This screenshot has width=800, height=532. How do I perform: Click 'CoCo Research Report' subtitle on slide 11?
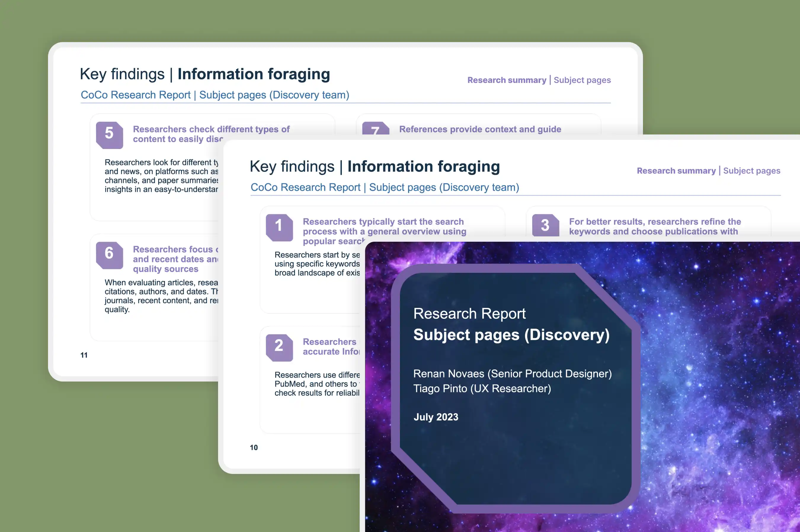pos(135,95)
